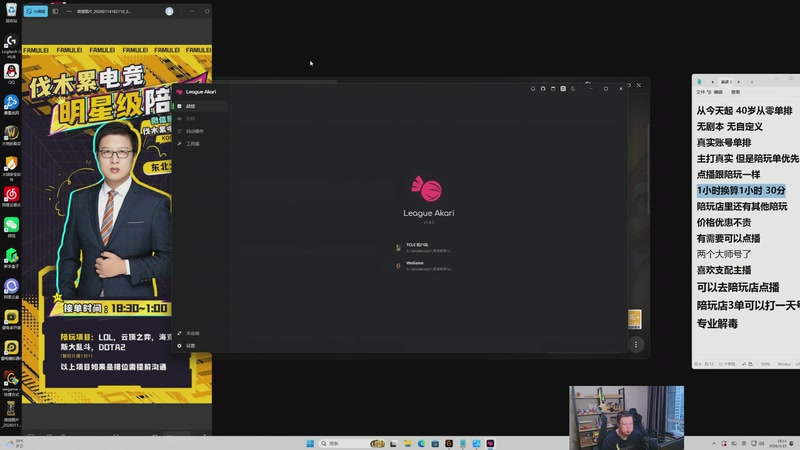Click the 未连接 status entry in League Akari
This screenshot has width=800, height=450.
tap(200, 333)
